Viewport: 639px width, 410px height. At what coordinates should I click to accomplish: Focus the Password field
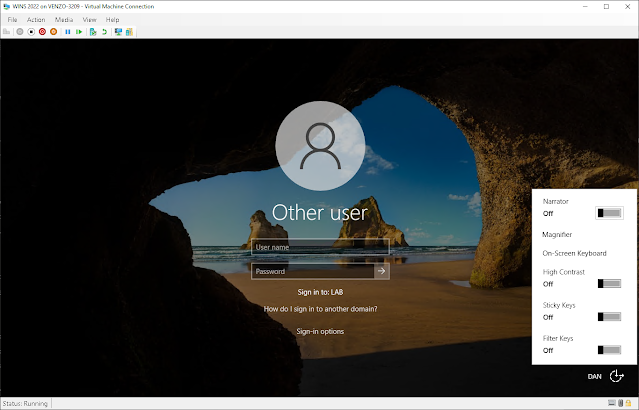pos(313,271)
